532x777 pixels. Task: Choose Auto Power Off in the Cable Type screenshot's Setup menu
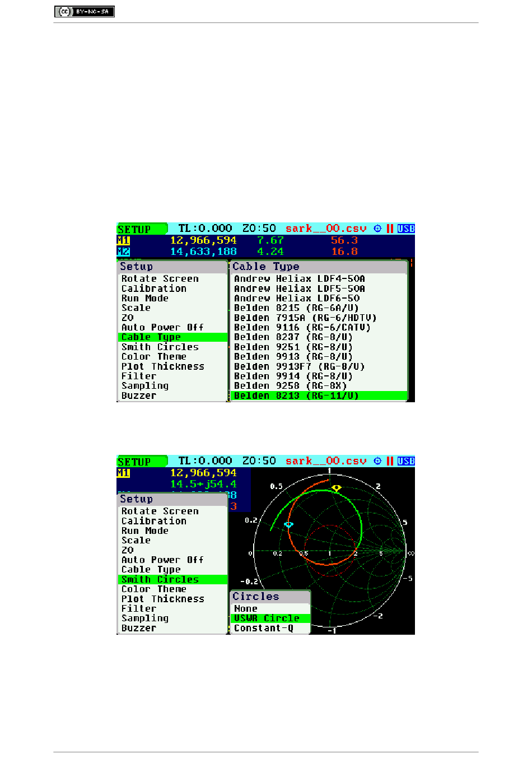[172, 327]
